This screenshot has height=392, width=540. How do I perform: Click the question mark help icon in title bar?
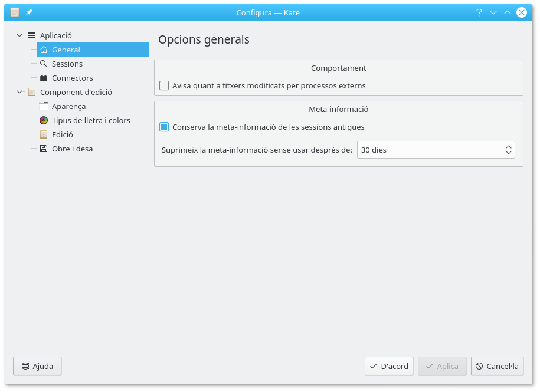pos(479,12)
